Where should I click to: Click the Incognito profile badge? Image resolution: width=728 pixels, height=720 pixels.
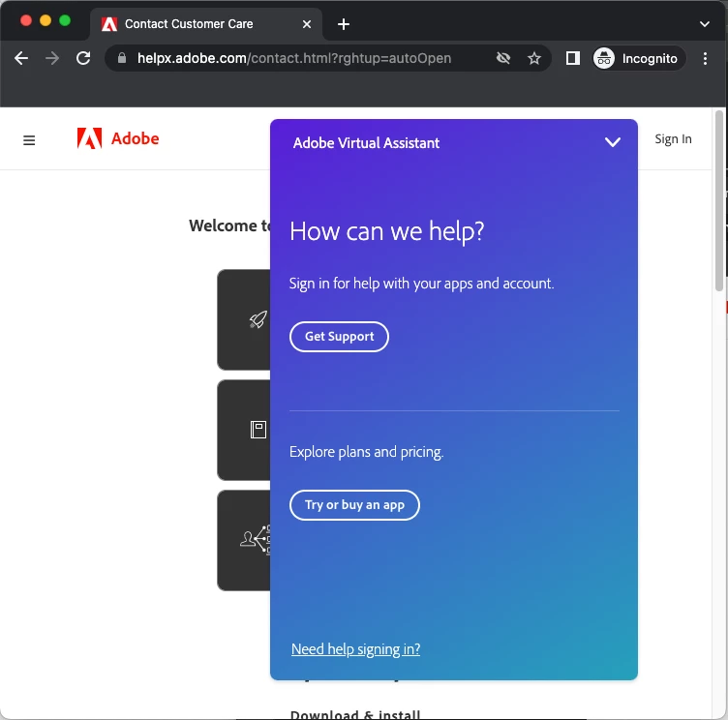point(638,58)
